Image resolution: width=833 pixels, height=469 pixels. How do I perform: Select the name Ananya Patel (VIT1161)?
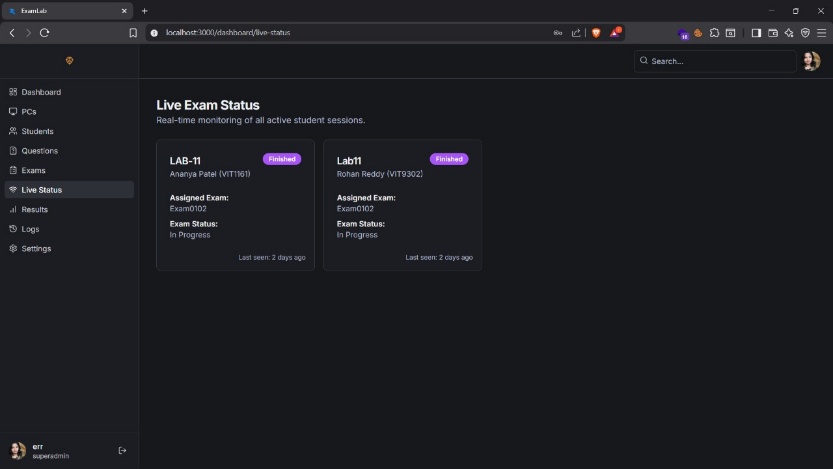pos(210,174)
